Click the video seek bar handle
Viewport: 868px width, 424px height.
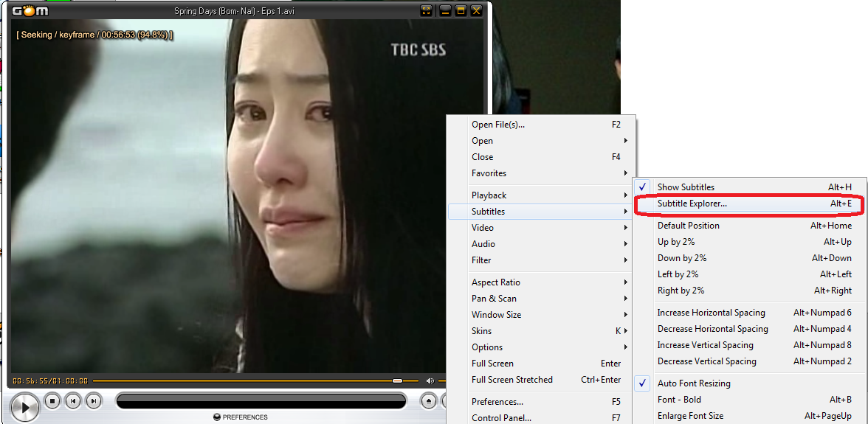point(397,381)
